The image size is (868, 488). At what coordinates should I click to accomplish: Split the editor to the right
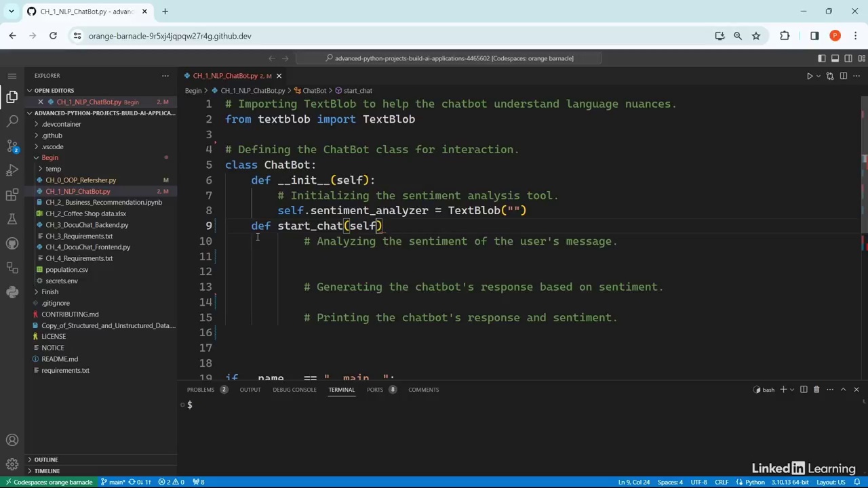click(x=843, y=76)
